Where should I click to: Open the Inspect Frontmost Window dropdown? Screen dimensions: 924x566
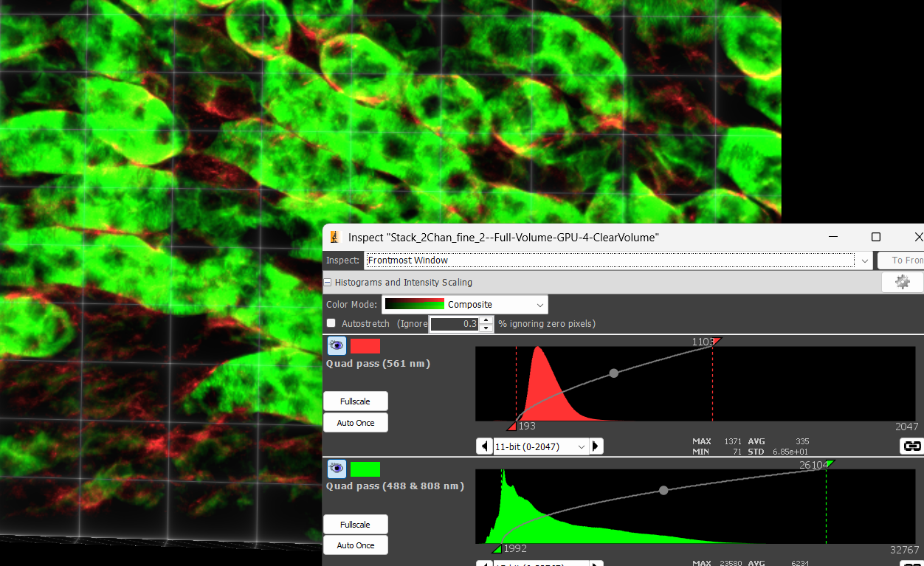click(618, 260)
